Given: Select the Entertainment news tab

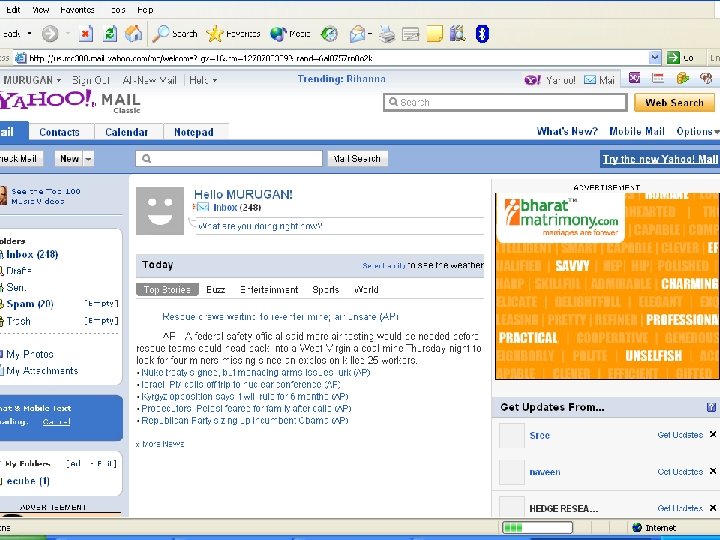Looking at the screenshot, I should [269, 290].
